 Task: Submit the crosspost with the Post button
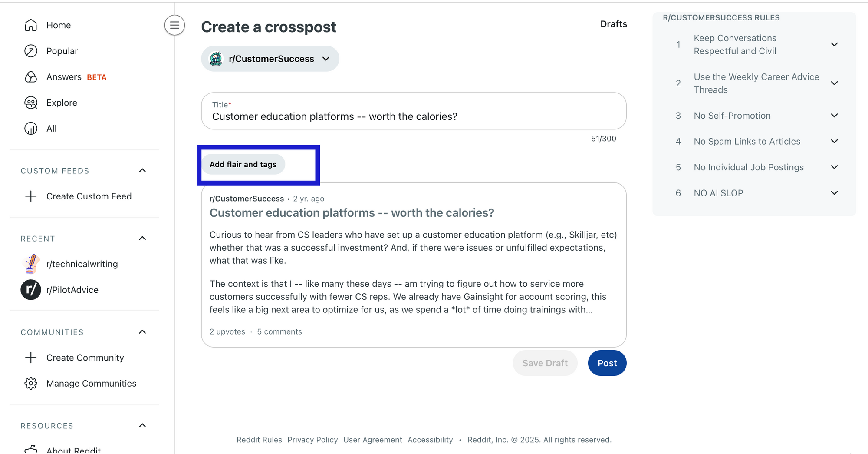(607, 363)
